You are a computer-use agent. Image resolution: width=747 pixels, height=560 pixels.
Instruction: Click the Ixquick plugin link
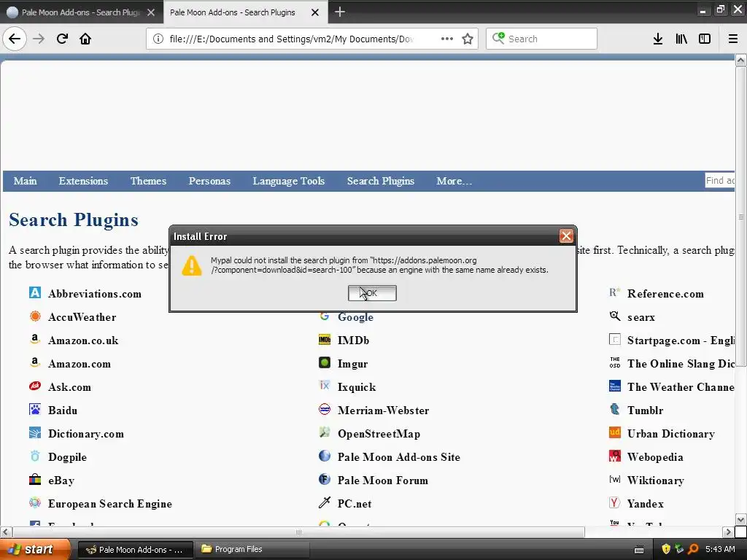pyautogui.click(x=357, y=387)
